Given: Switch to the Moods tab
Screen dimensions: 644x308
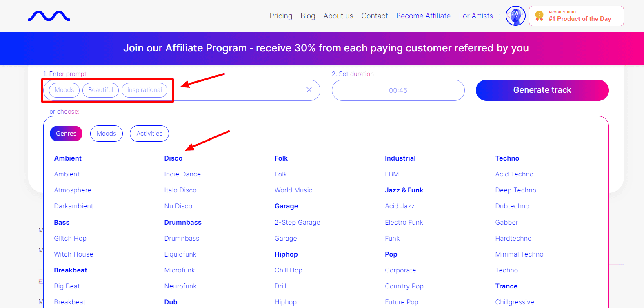Looking at the screenshot, I should 107,134.
